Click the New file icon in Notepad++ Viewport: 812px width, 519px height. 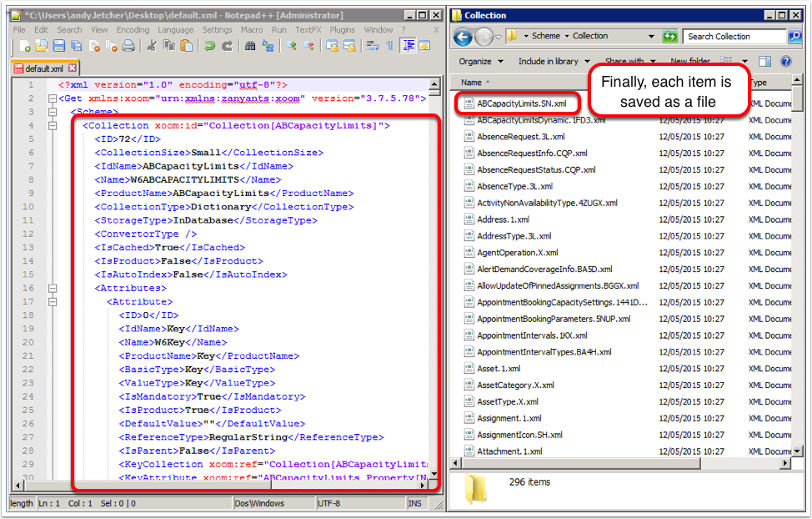(x=26, y=47)
